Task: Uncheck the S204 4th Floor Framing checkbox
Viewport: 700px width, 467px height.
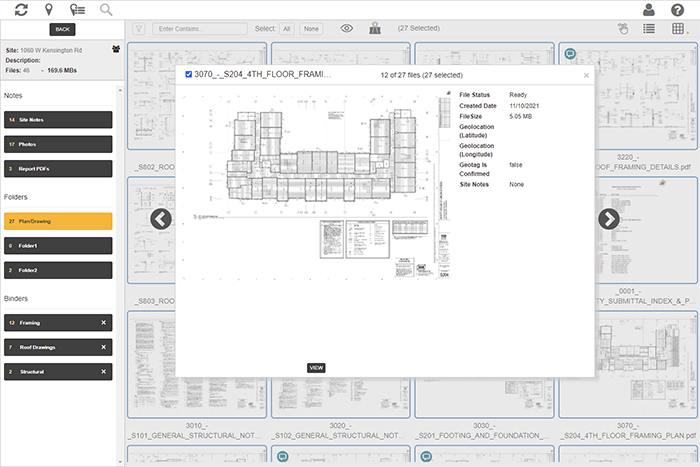Action: tap(188, 74)
